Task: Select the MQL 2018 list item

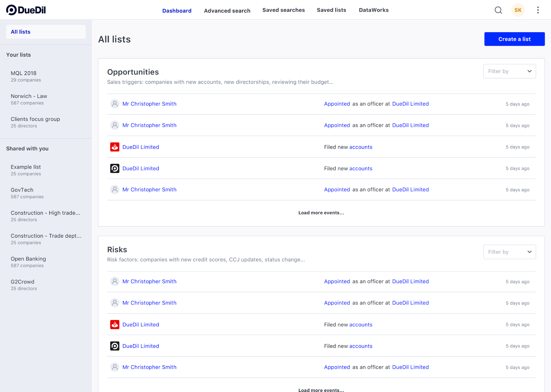Action: click(x=24, y=73)
